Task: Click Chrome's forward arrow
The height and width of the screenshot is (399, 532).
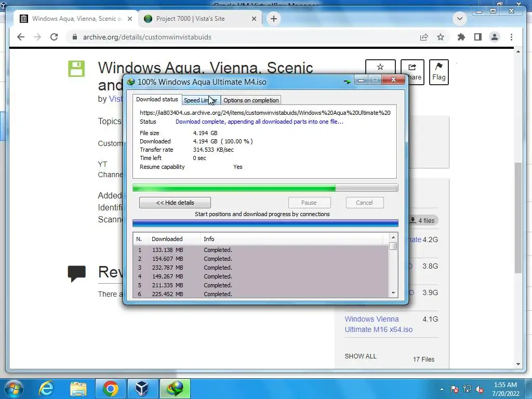Action: coord(37,37)
